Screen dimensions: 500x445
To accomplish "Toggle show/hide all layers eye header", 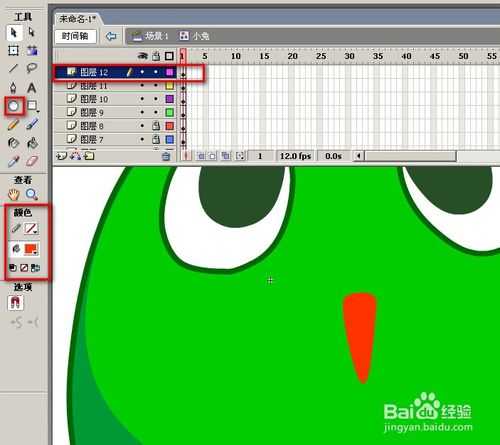I will pyautogui.click(x=143, y=56).
